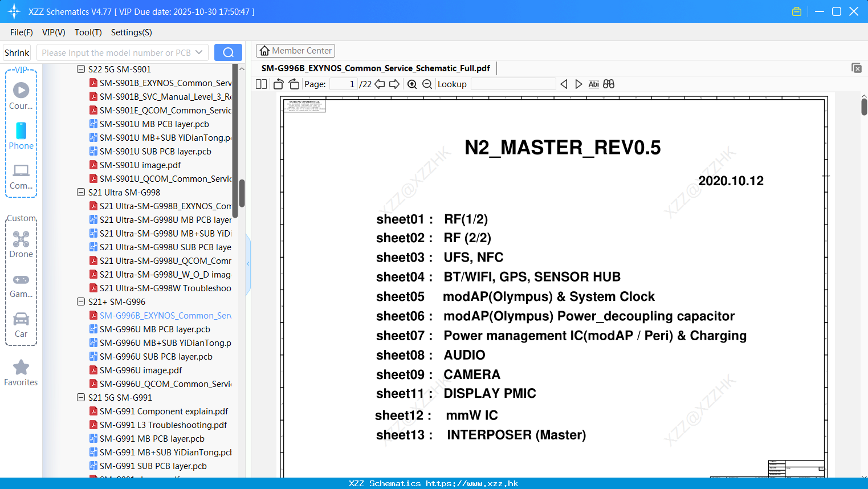The width and height of the screenshot is (868, 489).
Task: Go to the next page arrow
Action: pyautogui.click(x=394, y=84)
